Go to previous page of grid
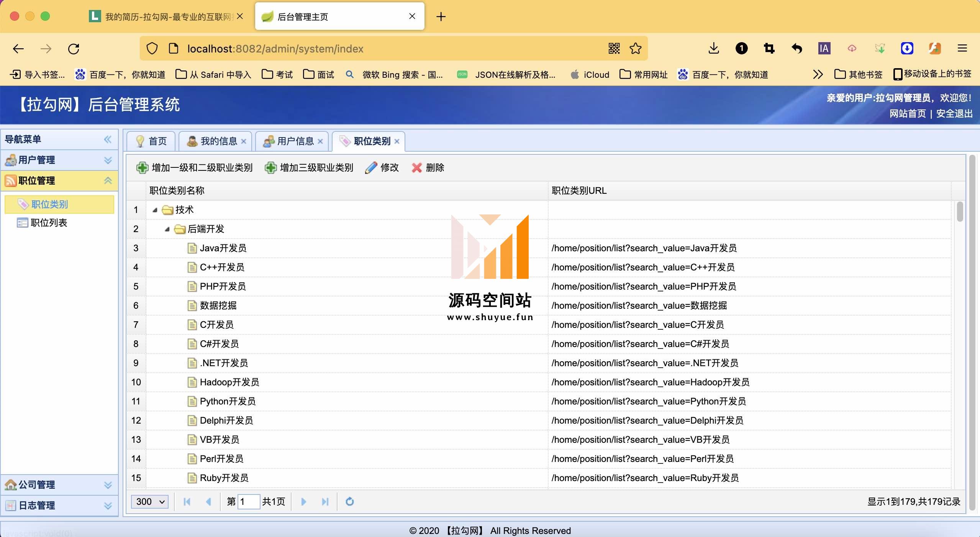 [x=208, y=502]
